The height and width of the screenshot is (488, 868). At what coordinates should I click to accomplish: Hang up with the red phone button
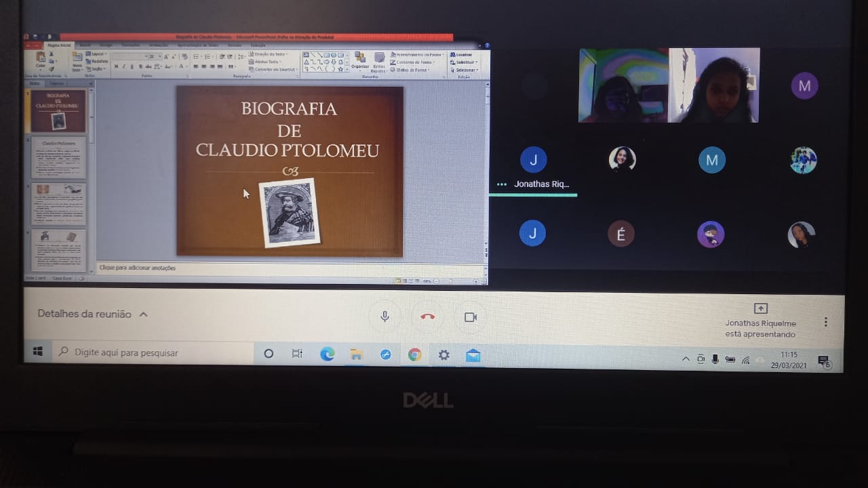point(427,317)
